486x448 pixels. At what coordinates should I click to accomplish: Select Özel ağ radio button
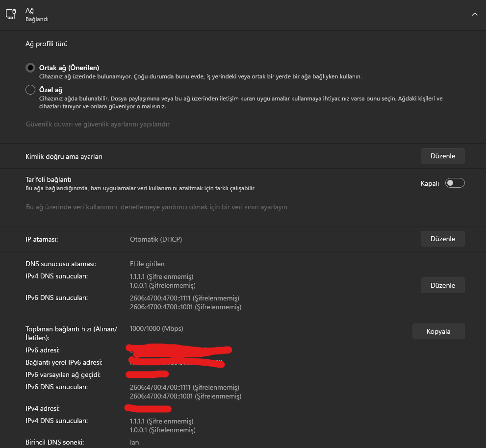point(30,90)
